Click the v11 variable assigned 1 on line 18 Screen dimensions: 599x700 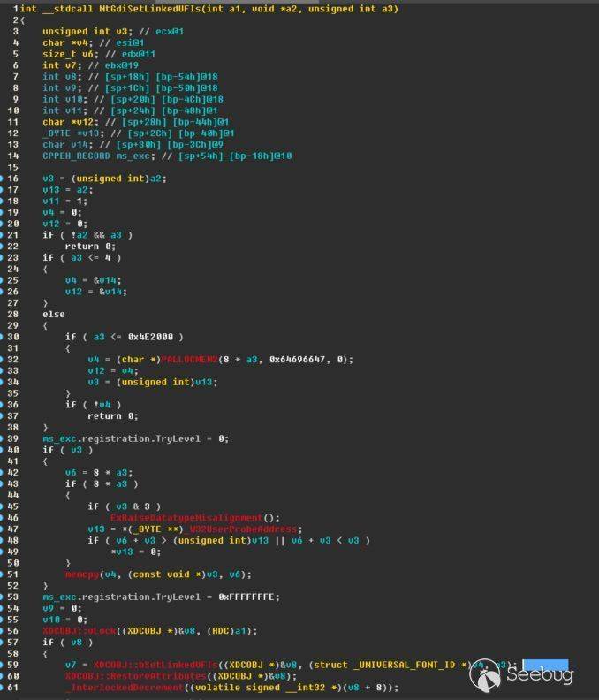pos(51,201)
